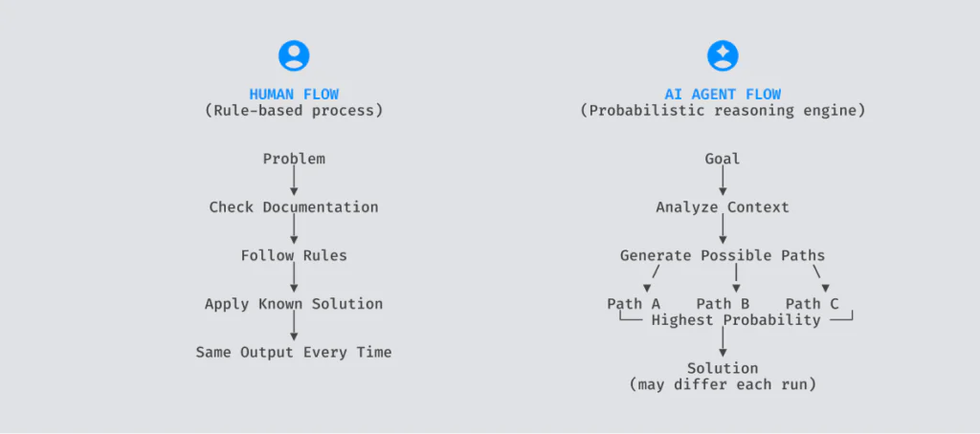
Task: Select the Path C branch
Action: tap(813, 304)
